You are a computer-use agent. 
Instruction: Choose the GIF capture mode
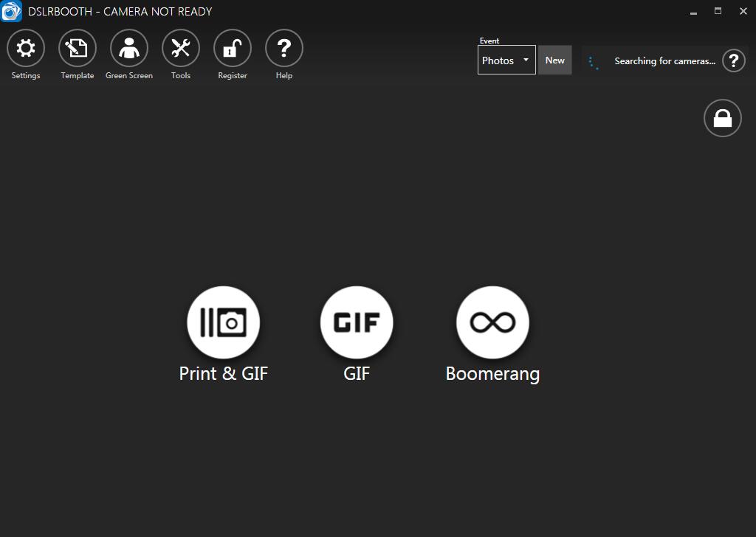pyautogui.click(x=357, y=322)
